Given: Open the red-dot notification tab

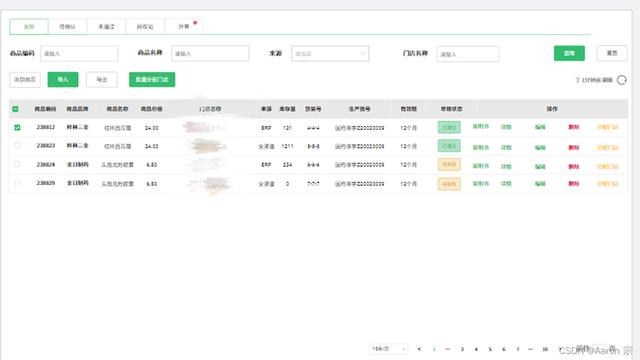Looking at the screenshot, I should click(184, 27).
